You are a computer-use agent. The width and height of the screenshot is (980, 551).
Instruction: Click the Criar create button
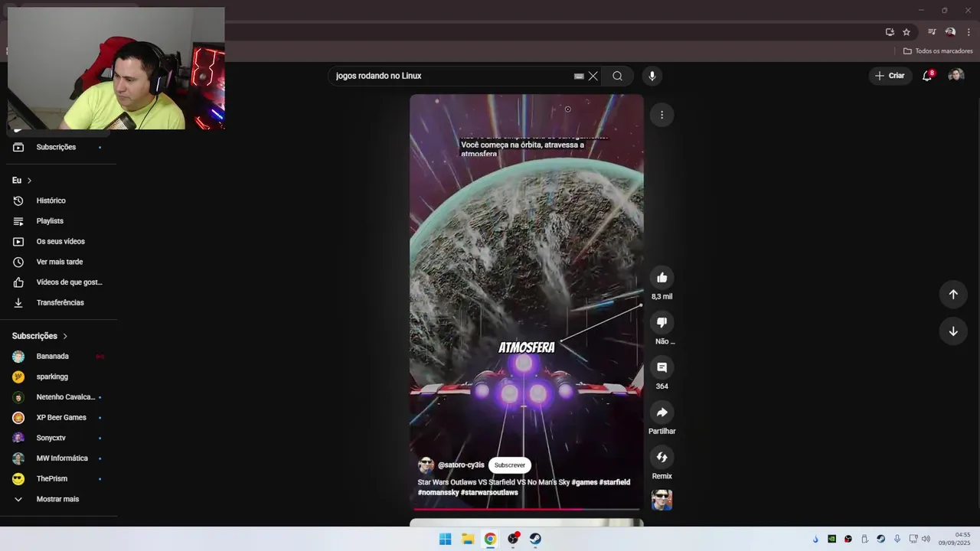[890, 76]
